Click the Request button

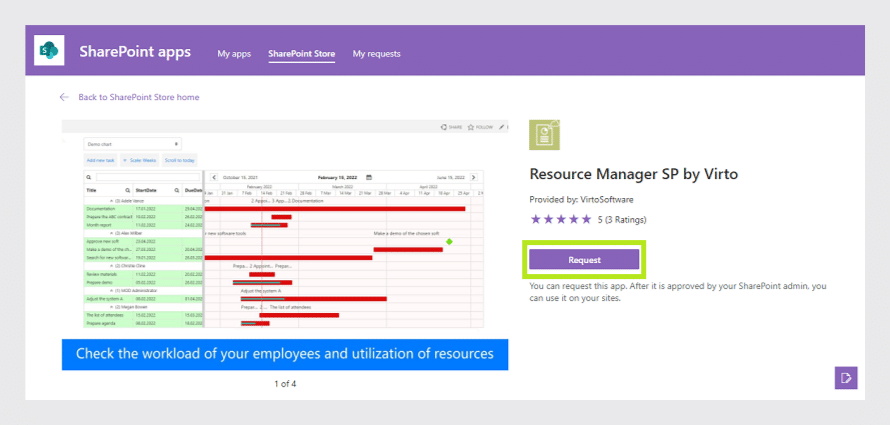584,260
